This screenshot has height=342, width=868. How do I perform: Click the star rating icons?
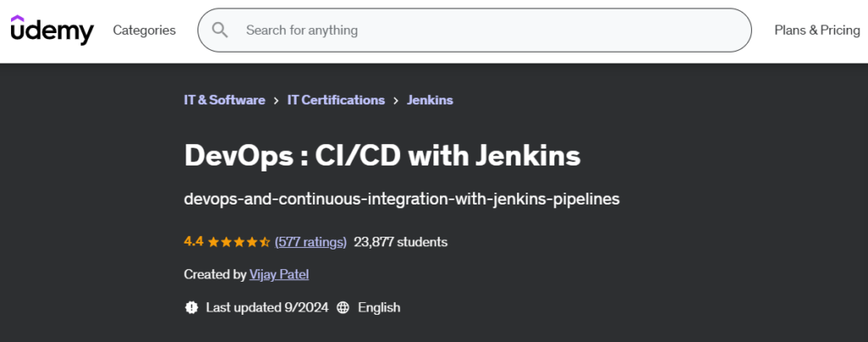point(238,242)
